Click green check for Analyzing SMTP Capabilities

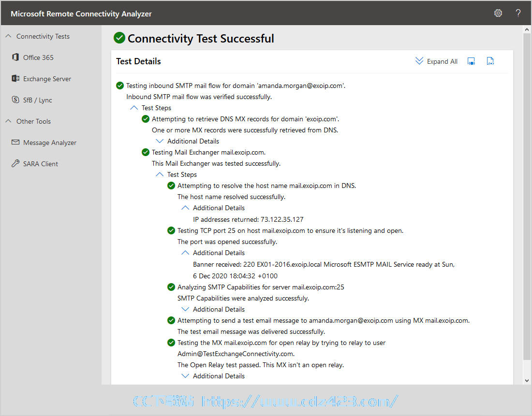click(x=171, y=287)
